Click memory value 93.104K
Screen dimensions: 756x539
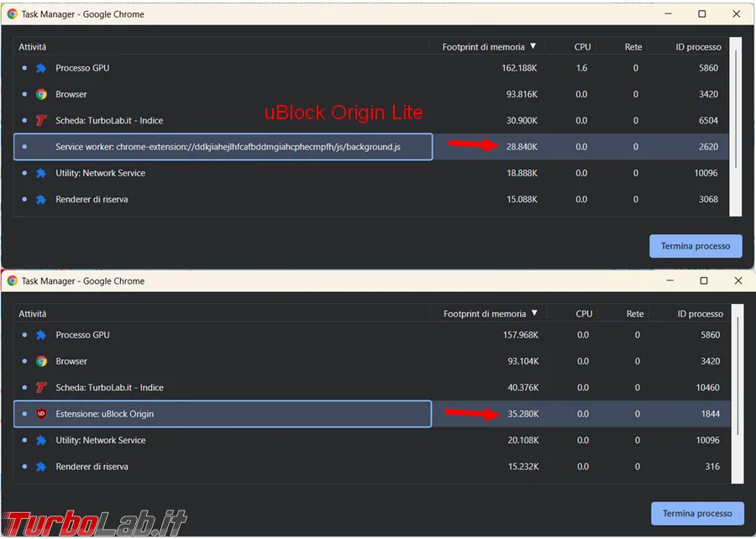[523, 361]
